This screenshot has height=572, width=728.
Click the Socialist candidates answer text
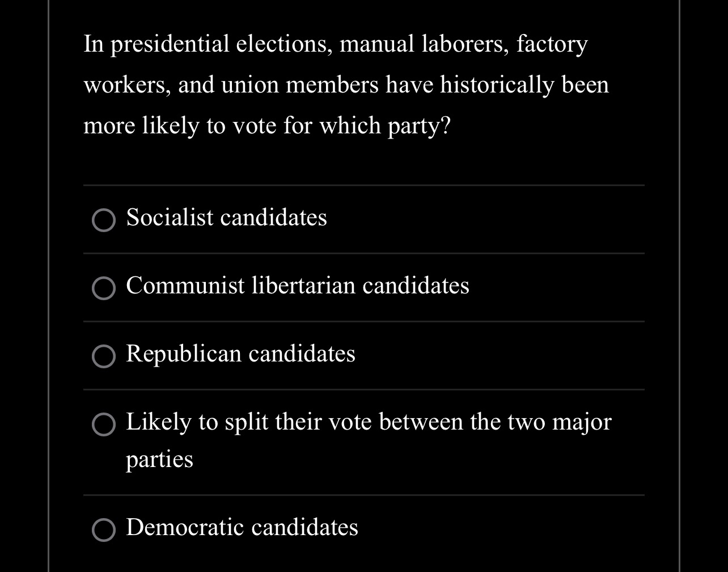[x=226, y=218]
